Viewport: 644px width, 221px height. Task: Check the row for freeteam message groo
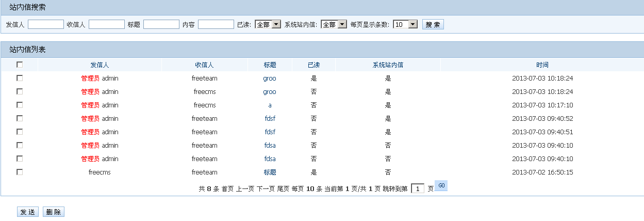tap(20, 78)
